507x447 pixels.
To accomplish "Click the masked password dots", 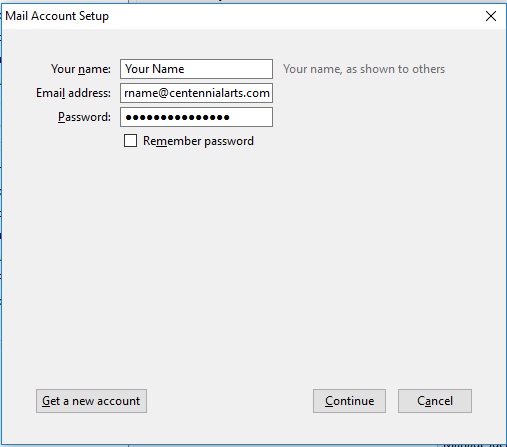I will [177, 117].
